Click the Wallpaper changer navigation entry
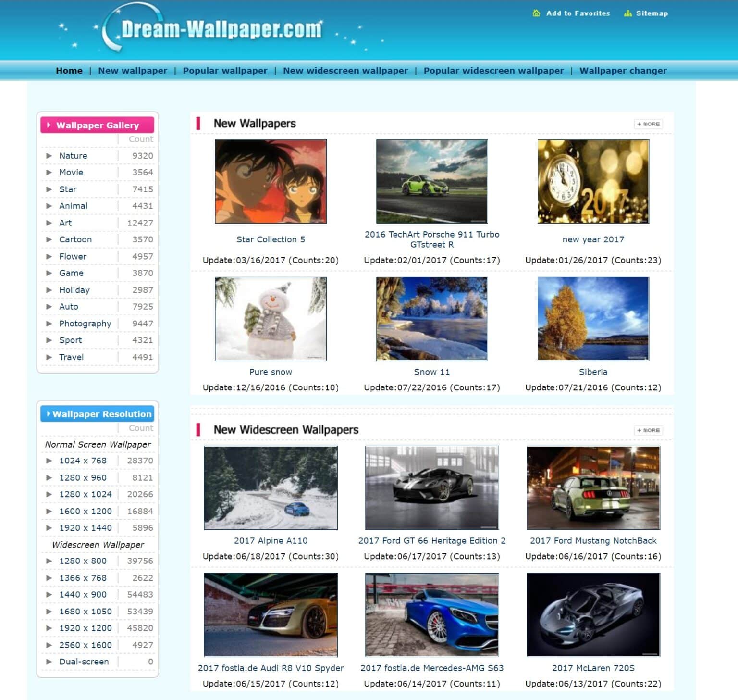The image size is (738, 700). click(x=623, y=70)
